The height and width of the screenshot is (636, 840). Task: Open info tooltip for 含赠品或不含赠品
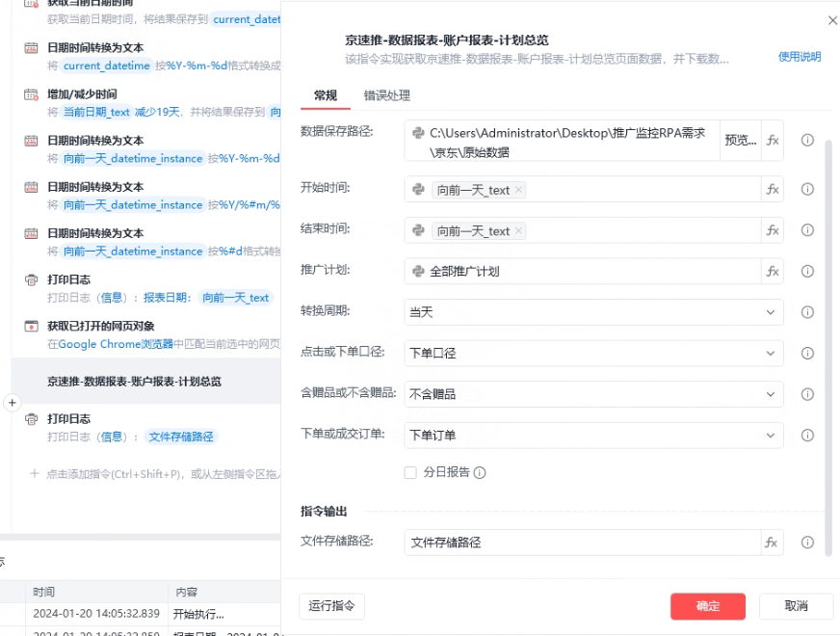point(807,394)
